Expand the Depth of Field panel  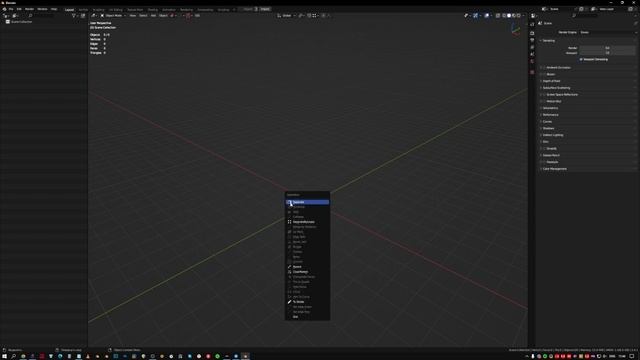click(x=551, y=81)
